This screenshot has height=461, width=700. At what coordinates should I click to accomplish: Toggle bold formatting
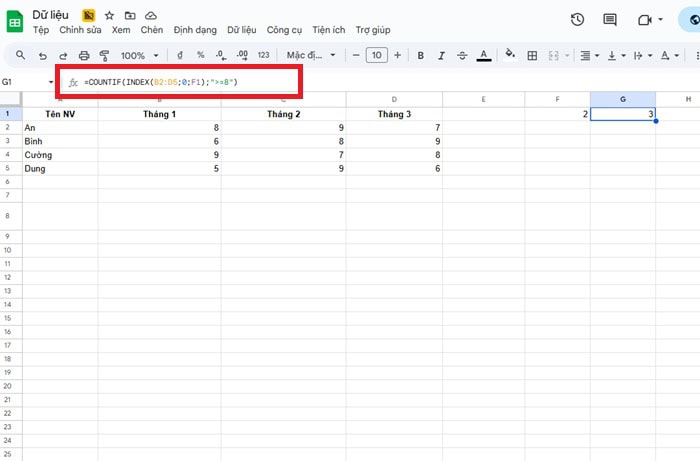coord(421,55)
